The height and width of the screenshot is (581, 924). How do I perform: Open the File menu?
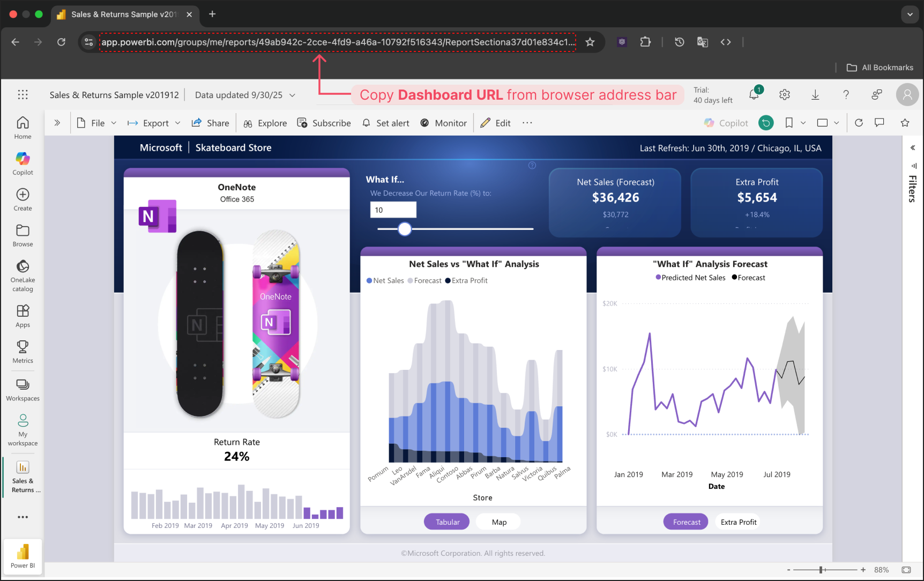pos(96,123)
